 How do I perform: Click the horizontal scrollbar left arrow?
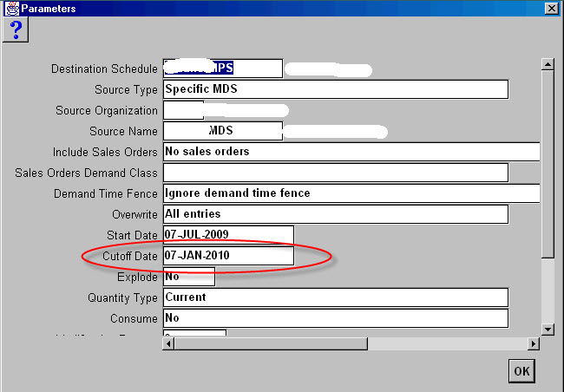coord(168,343)
